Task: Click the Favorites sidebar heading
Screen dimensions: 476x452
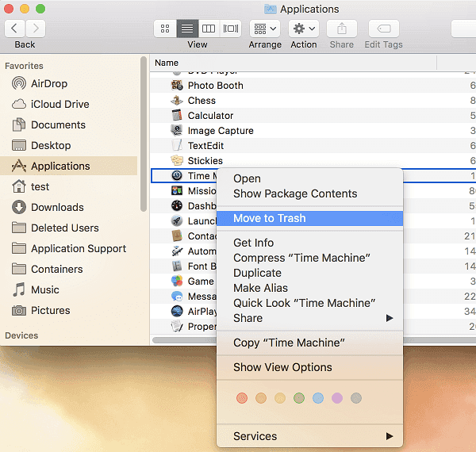Action: click(25, 66)
